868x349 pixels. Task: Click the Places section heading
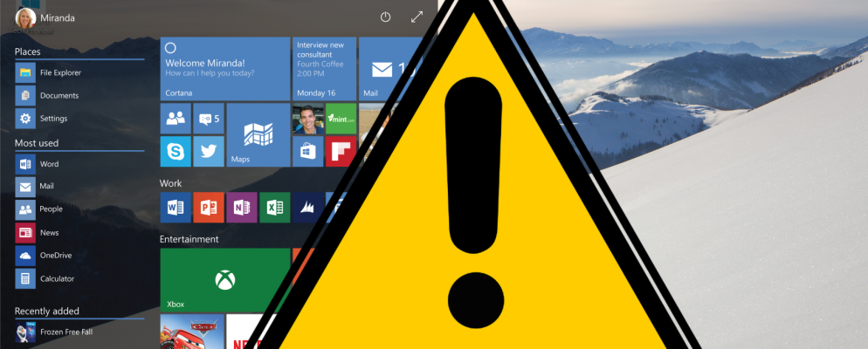(x=28, y=52)
